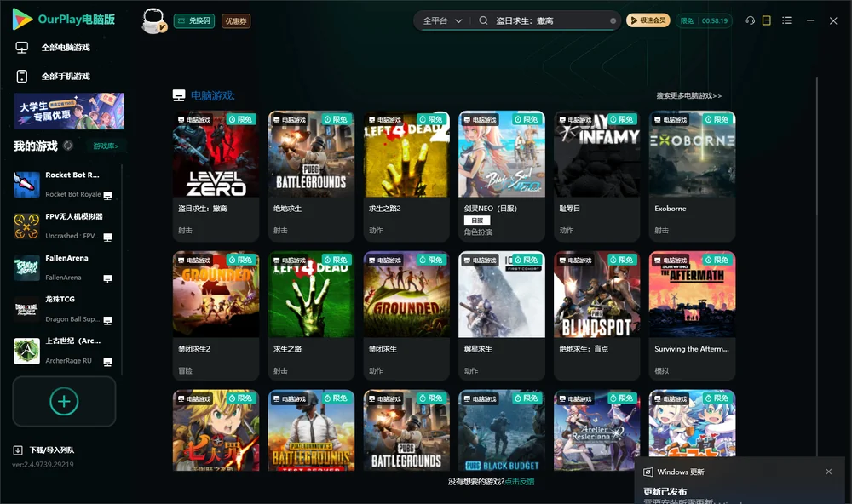Open the list menu icon in title bar
The image size is (852, 504).
786,20
